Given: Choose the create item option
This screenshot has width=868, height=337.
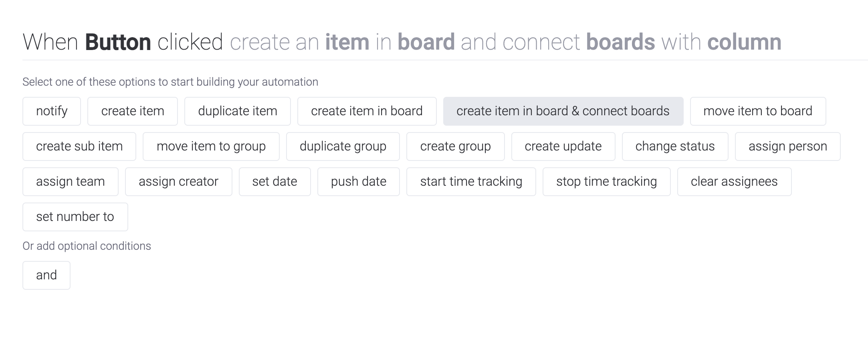Looking at the screenshot, I should click(133, 111).
